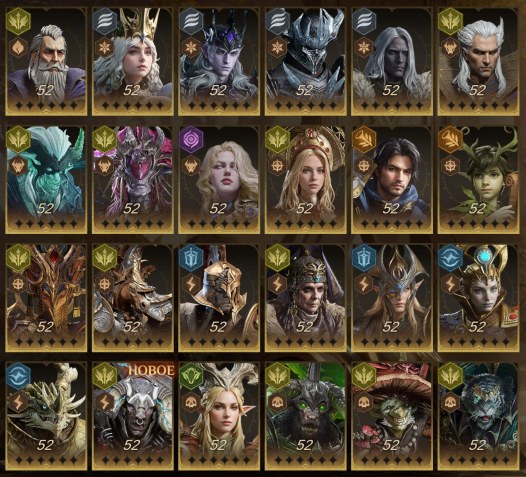Click the green snake faction icon on elf woman
526x477 pixels.
click(191, 376)
